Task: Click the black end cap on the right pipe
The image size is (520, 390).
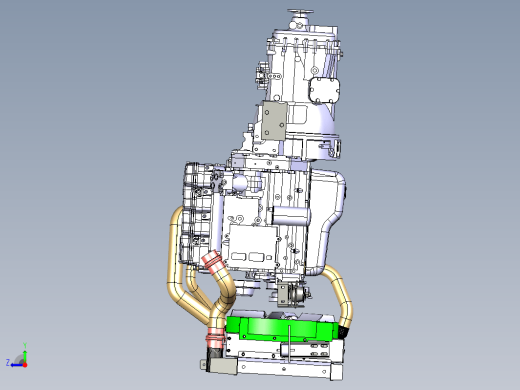Action: click(343, 332)
